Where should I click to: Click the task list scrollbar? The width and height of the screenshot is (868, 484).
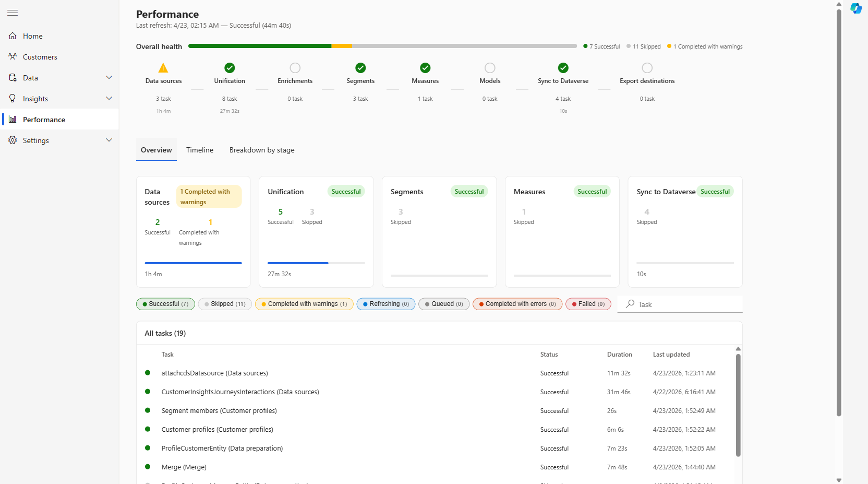[738, 405]
